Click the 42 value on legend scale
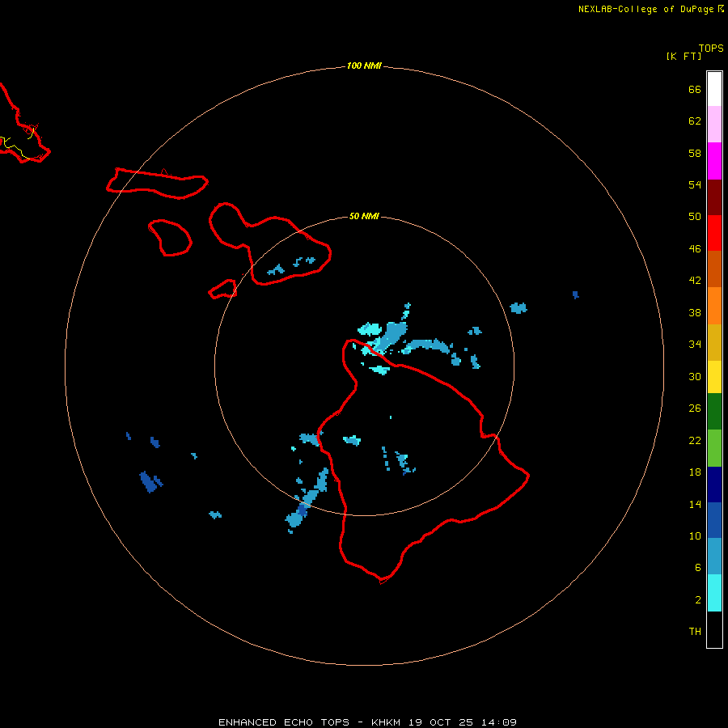This screenshot has width=728, height=728. coord(695,281)
